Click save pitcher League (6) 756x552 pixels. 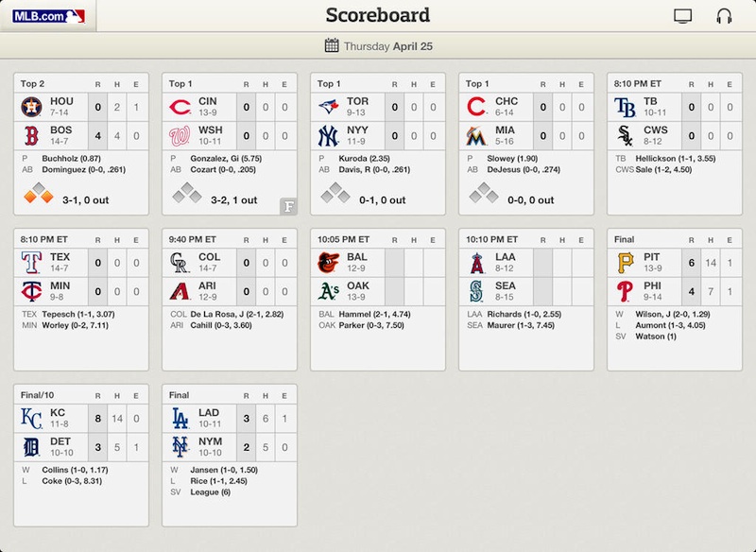pyautogui.click(x=210, y=492)
